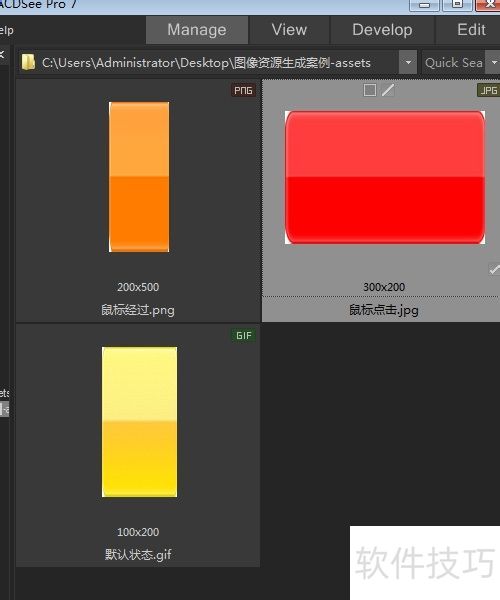Select the yellow 默认状态.gif thumbnail
This screenshot has width=500, height=600.
[139, 422]
